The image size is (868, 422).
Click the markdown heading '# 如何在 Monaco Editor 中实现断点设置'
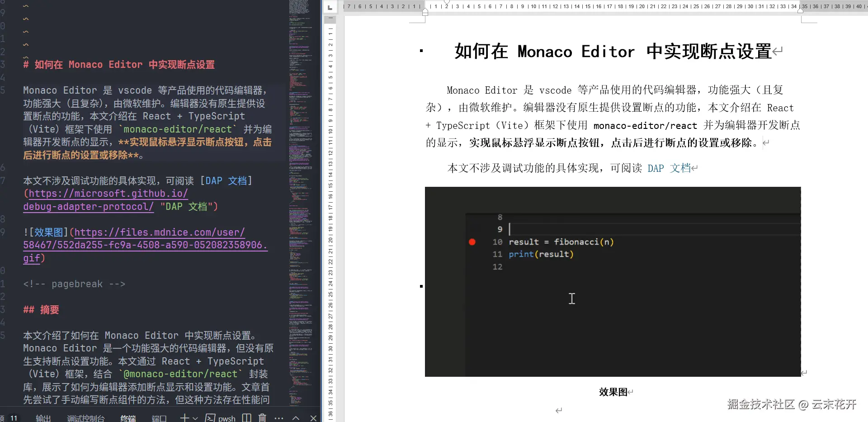119,65
